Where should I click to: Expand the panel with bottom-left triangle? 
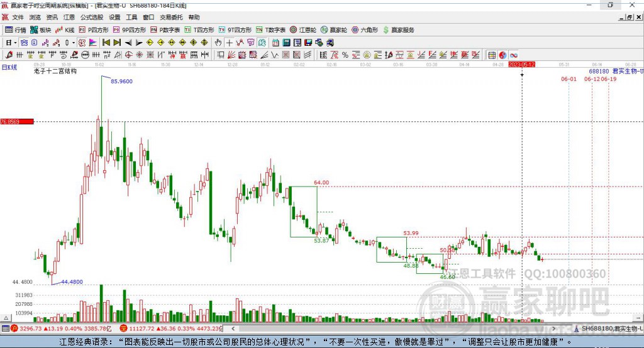click(5, 318)
